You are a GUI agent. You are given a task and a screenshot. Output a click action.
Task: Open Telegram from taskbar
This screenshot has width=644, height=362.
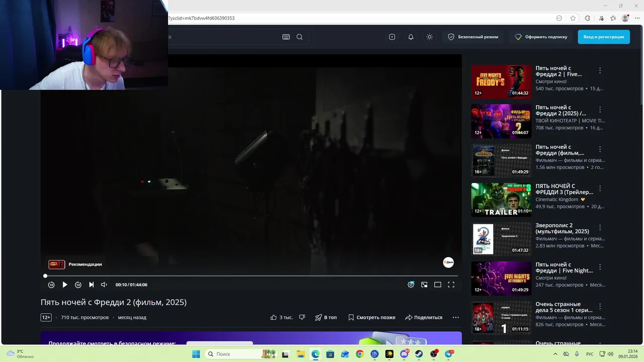coord(449,354)
